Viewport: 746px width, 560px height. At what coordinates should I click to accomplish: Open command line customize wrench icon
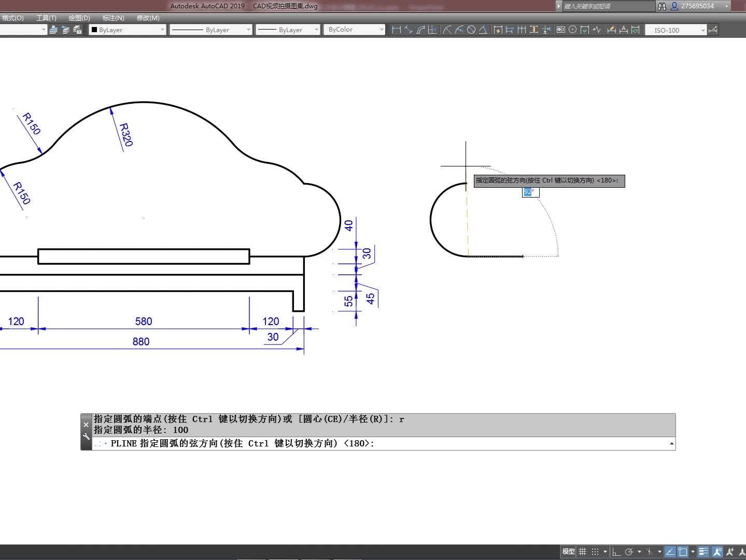pyautogui.click(x=86, y=437)
